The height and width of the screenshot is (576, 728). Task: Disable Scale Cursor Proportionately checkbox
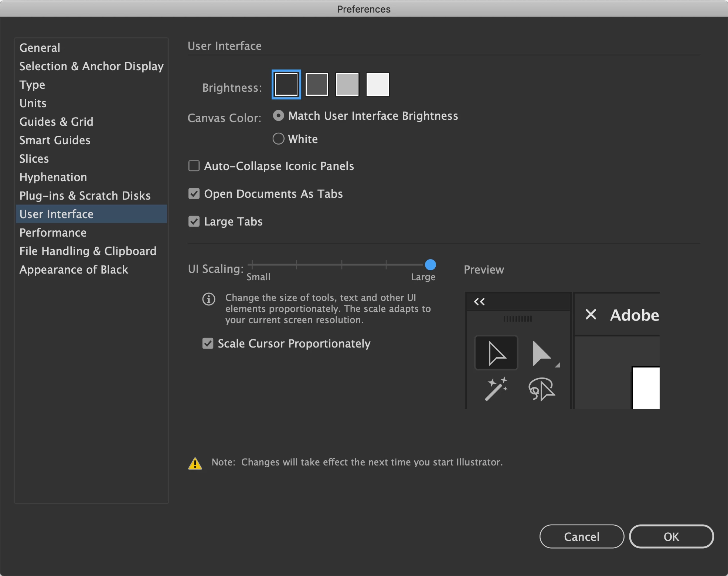click(x=208, y=343)
